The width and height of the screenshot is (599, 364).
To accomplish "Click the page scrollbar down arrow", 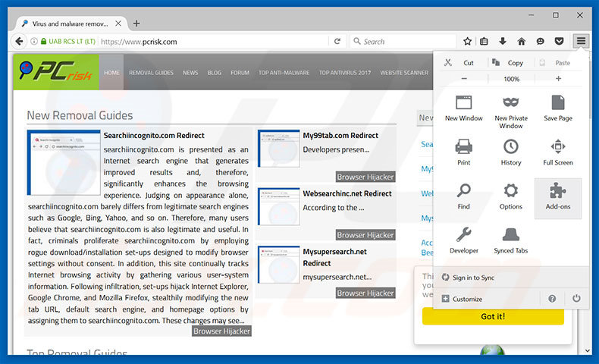I will (x=587, y=350).
